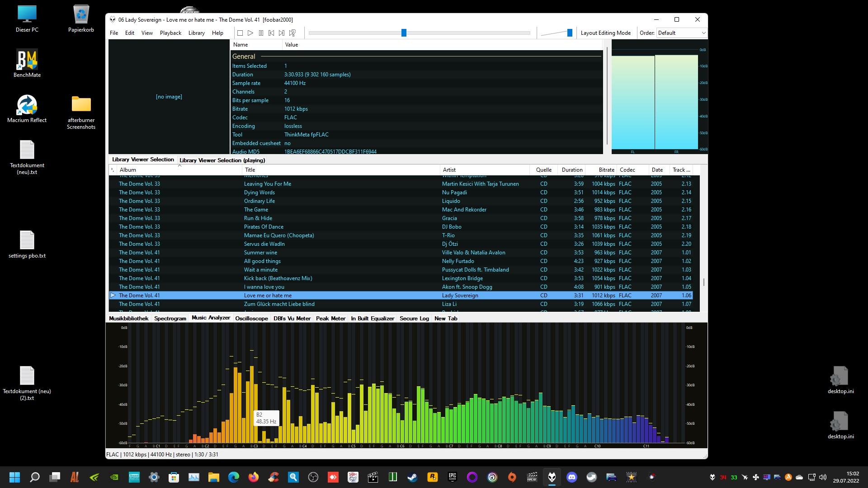
Task: Open the Musikbibliothek tab
Action: pos(129,319)
